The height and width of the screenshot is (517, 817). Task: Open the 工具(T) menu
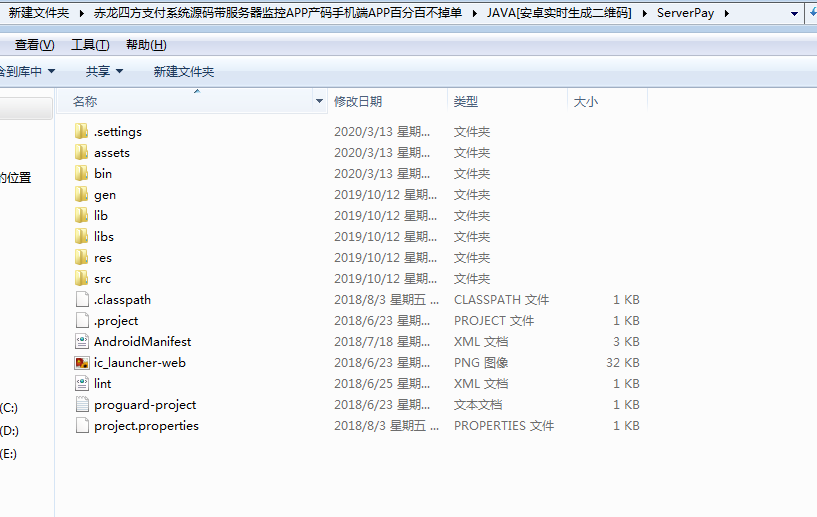coord(90,45)
